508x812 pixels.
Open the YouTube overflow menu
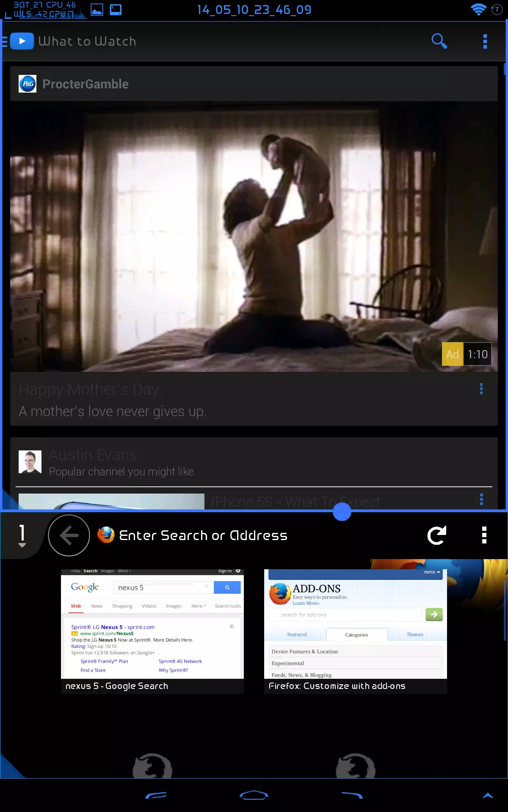(x=485, y=41)
